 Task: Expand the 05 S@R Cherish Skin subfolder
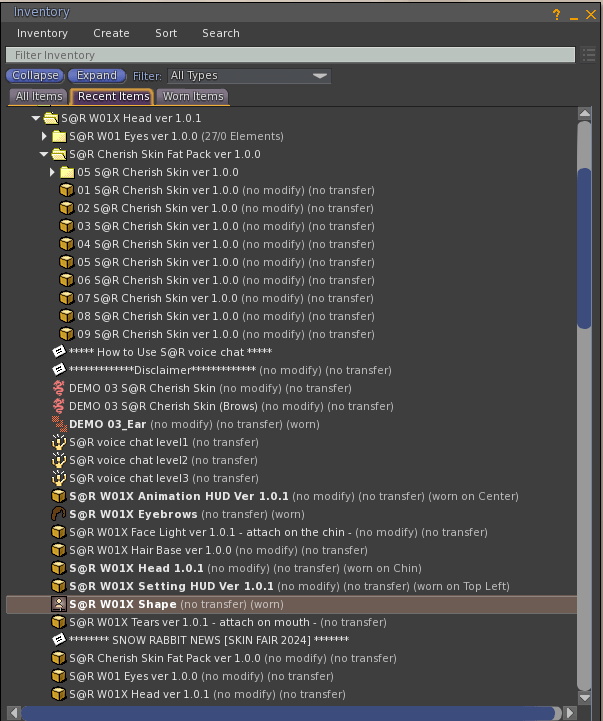tap(53, 172)
